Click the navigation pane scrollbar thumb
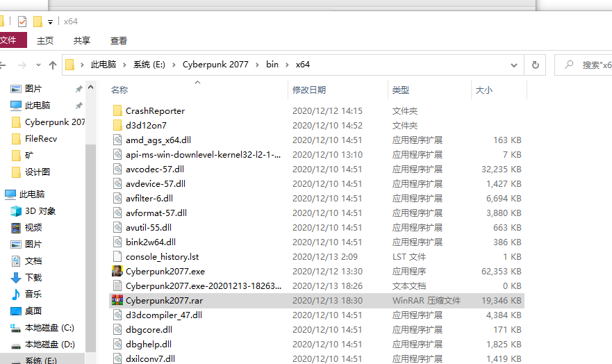 (91, 248)
